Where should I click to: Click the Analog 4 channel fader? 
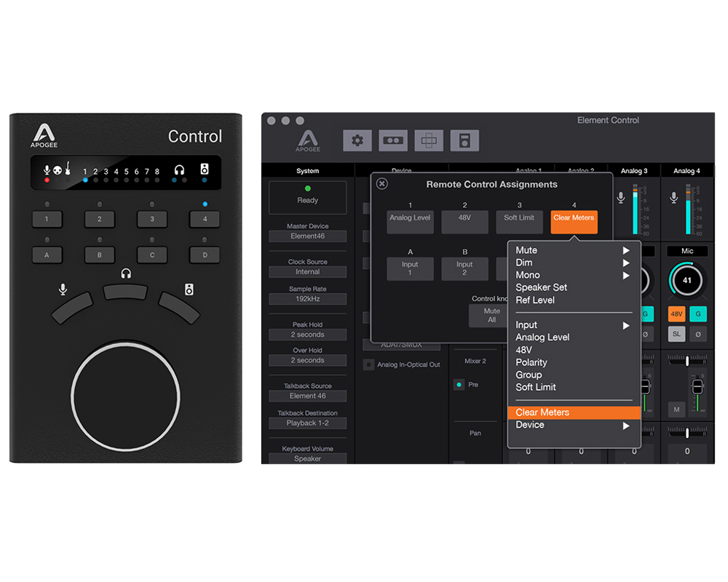click(x=697, y=386)
